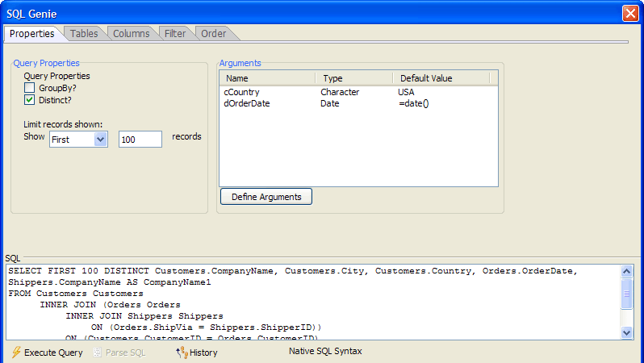Viewport: 644px width, 363px height.
Task: Open the Order tab
Action: (213, 34)
